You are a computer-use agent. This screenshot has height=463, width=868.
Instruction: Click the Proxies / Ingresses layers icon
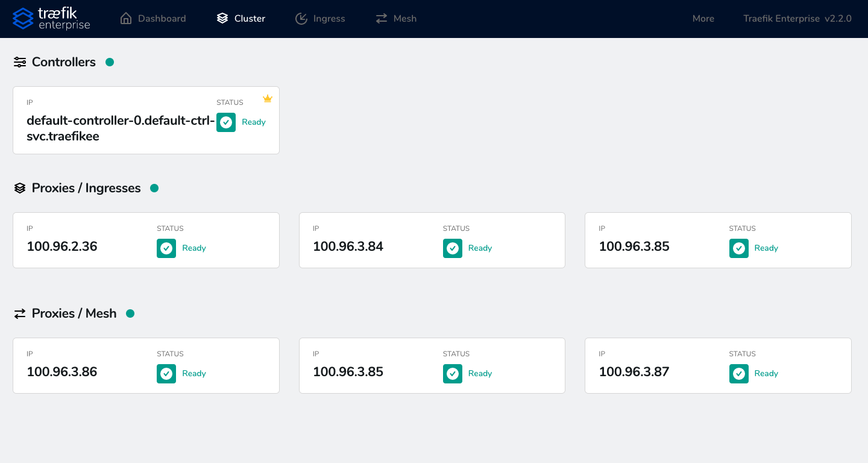coord(19,187)
